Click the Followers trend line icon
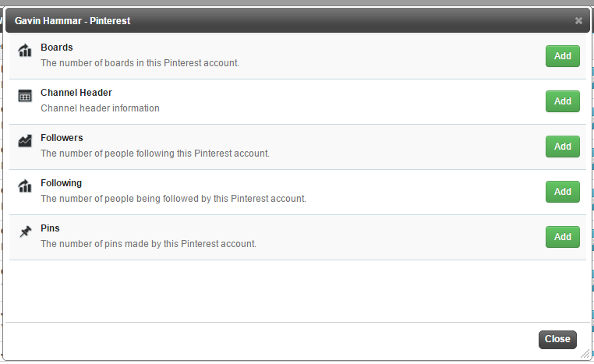The height and width of the screenshot is (364, 594). pyautogui.click(x=25, y=141)
